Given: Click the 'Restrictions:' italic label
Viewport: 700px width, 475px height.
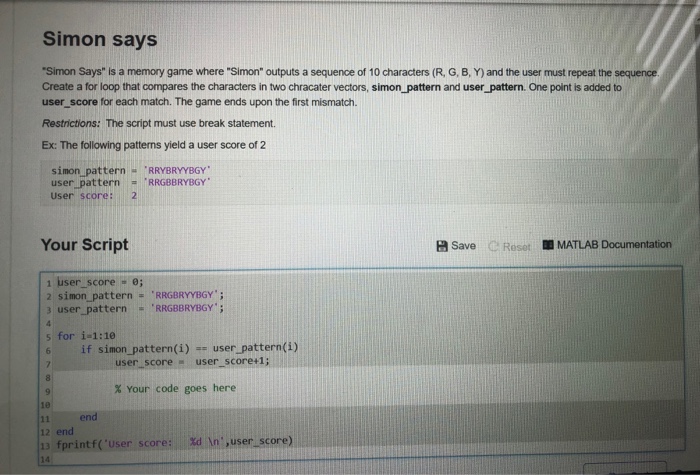Looking at the screenshot, I should coord(71,123).
